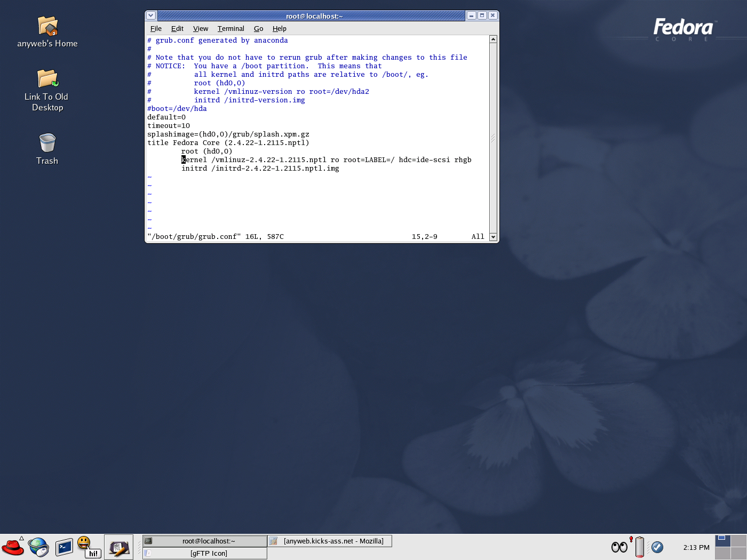Launch the Mozilla web browser globe icon

pyautogui.click(x=38, y=547)
